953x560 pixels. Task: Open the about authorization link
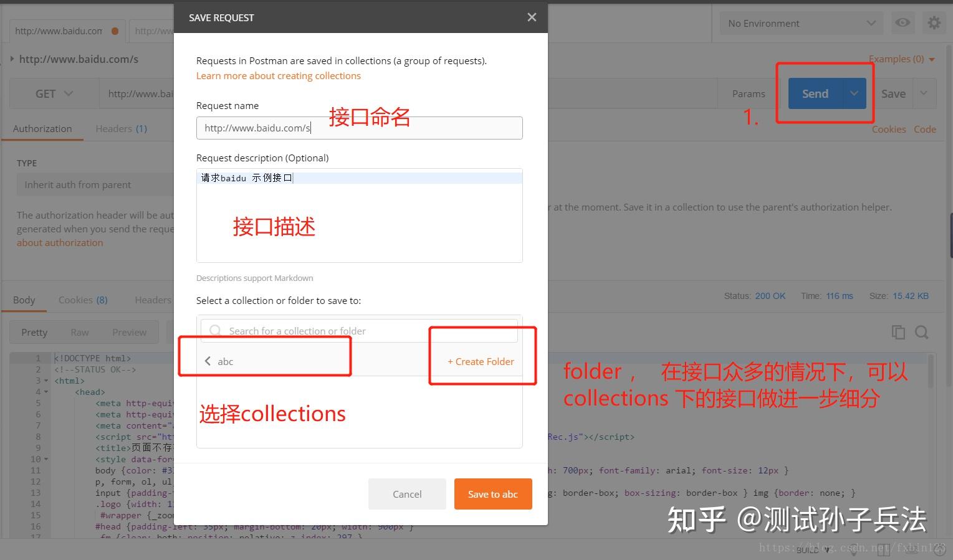click(60, 243)
